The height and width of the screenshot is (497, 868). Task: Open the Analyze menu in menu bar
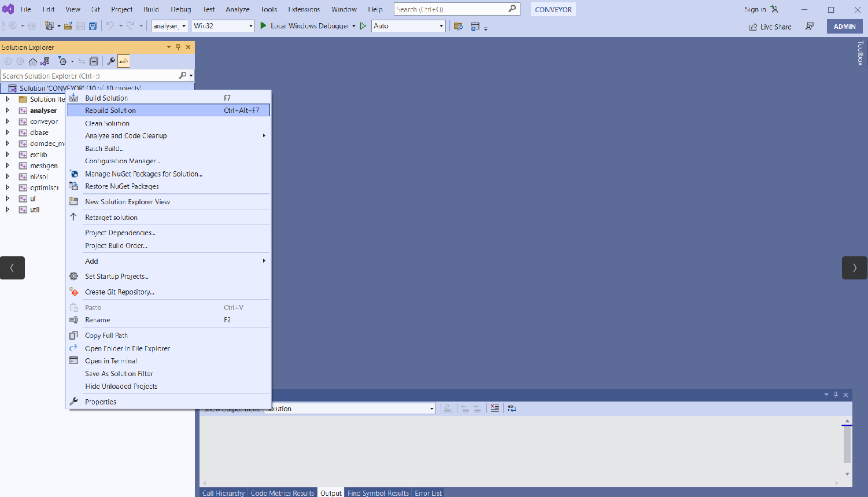[x=238, y=9]
